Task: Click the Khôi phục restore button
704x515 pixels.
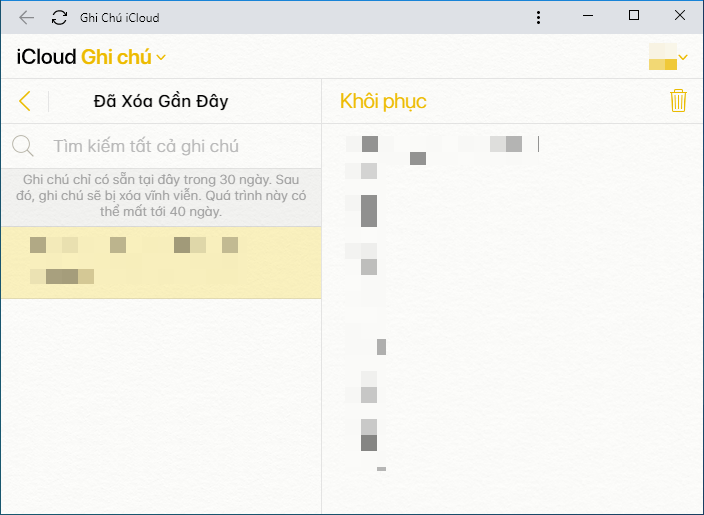Action: [x=383, y=101]
